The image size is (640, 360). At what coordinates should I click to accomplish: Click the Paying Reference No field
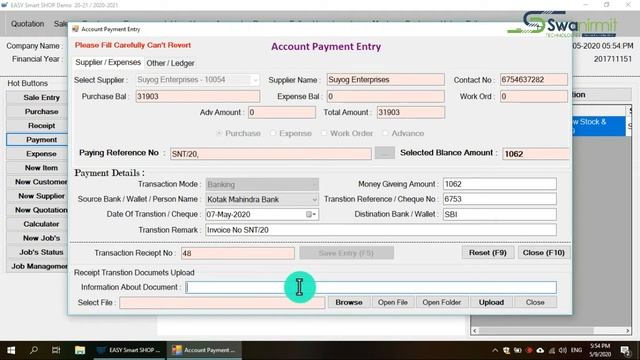[x=271, y=154]
